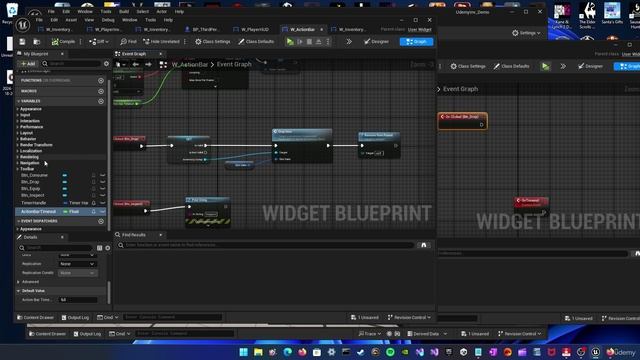Screen dimensions: 640x360
Task: Toggle visibility eye for Btn_Consume variable
Action: click(x=102, y=175)
